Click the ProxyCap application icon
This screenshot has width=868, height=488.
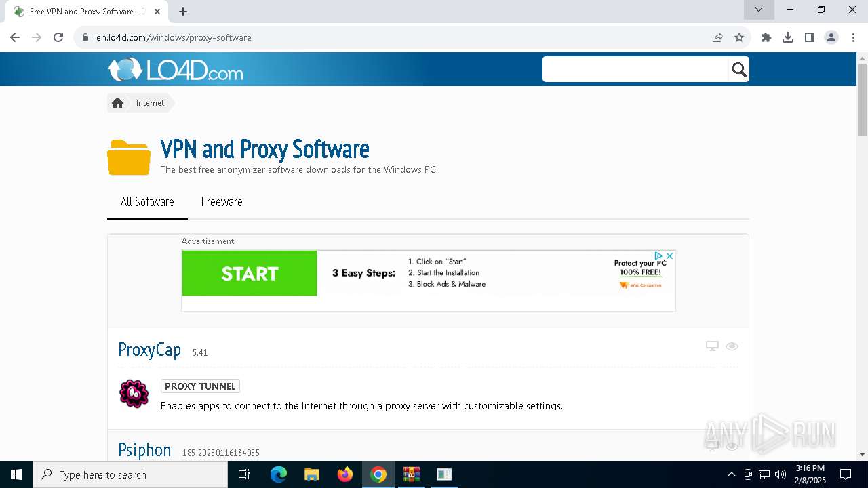[x=134, y=394]
